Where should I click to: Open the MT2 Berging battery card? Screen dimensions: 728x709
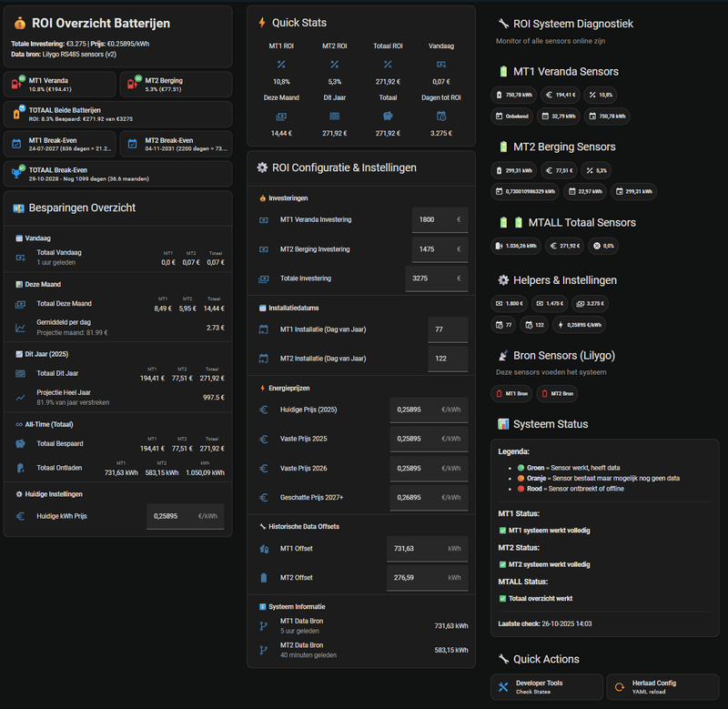click(176, 85)
